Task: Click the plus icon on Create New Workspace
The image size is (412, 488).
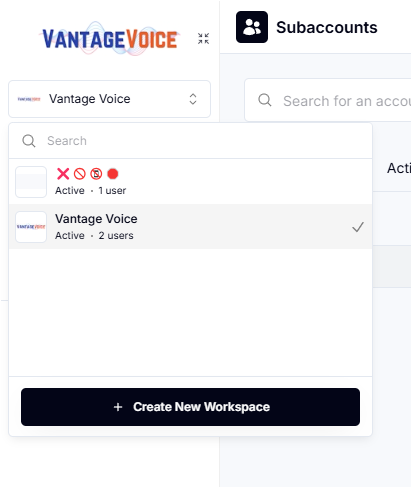Action: tap(118, 407)
